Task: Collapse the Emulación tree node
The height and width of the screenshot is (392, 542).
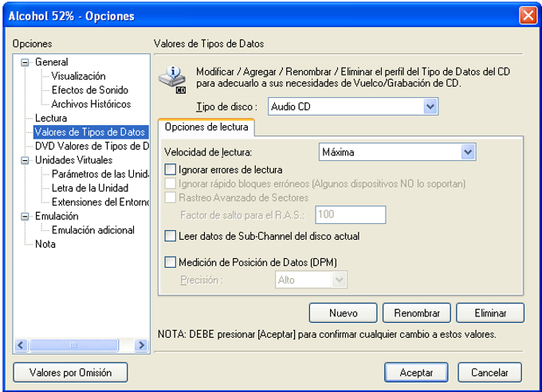Action: point(25,217)
